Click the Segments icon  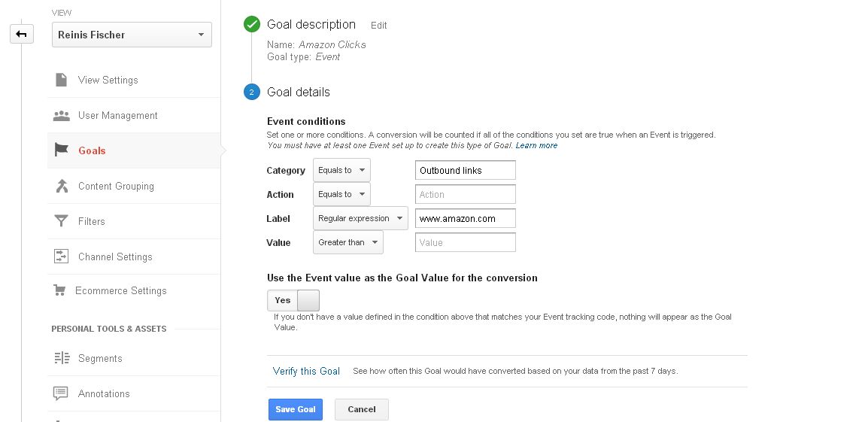click(x=62, y=358)
